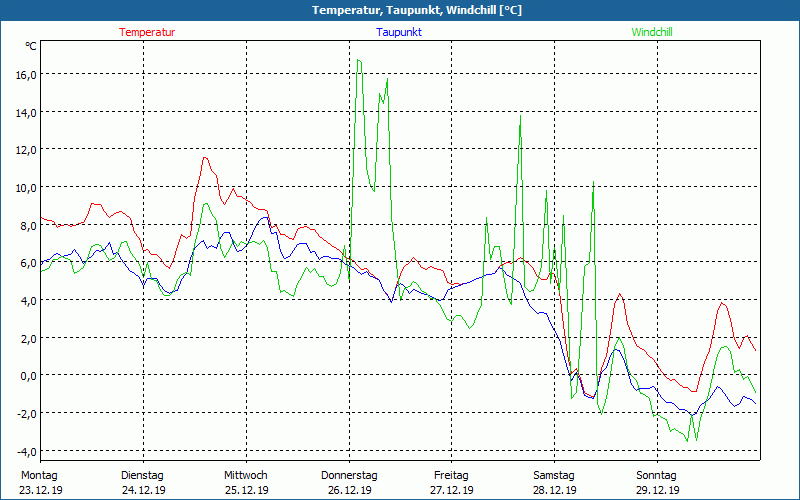Click the red Temperatur legend label

[147, 32]
